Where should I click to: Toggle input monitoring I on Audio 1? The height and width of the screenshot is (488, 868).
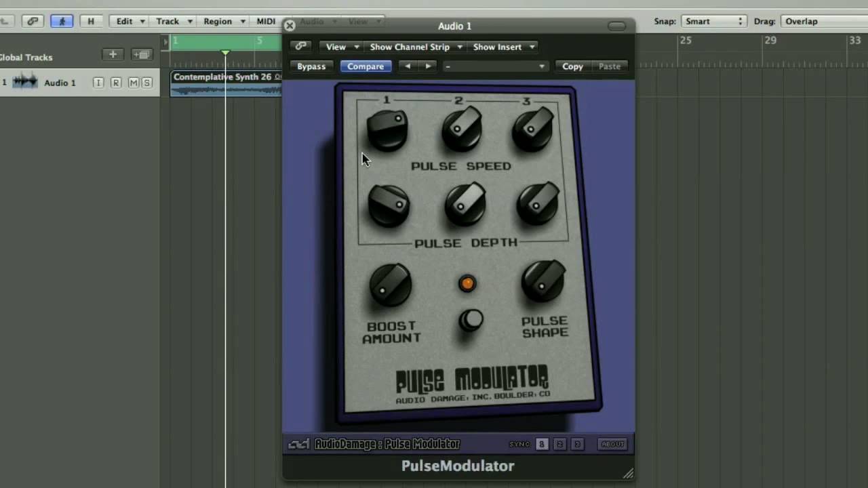(98, 83)
